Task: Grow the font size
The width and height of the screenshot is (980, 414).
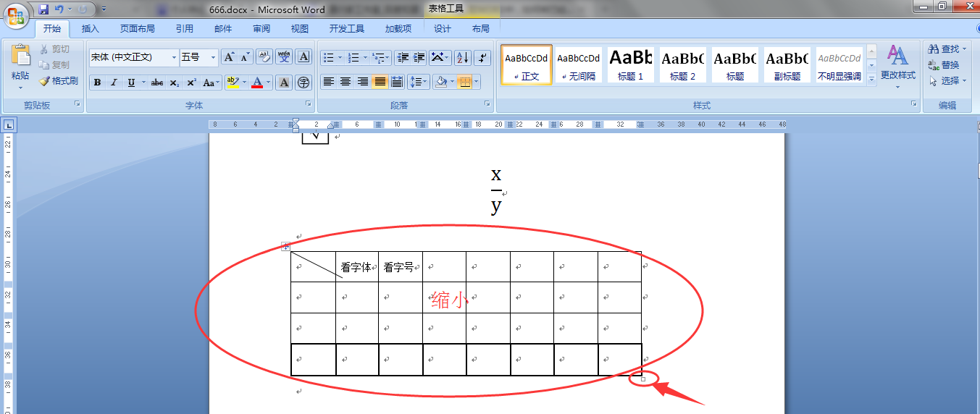Action: (229, 57)
